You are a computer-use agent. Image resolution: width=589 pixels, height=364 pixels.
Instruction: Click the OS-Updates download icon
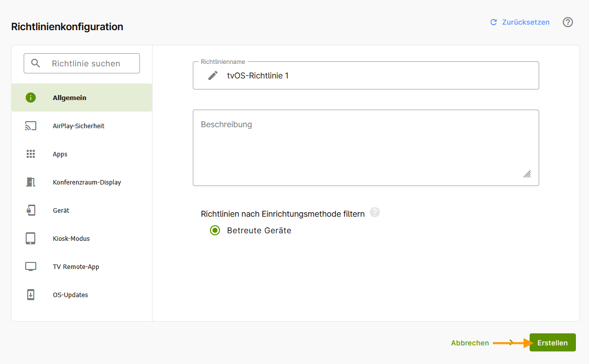pos(30,295)
